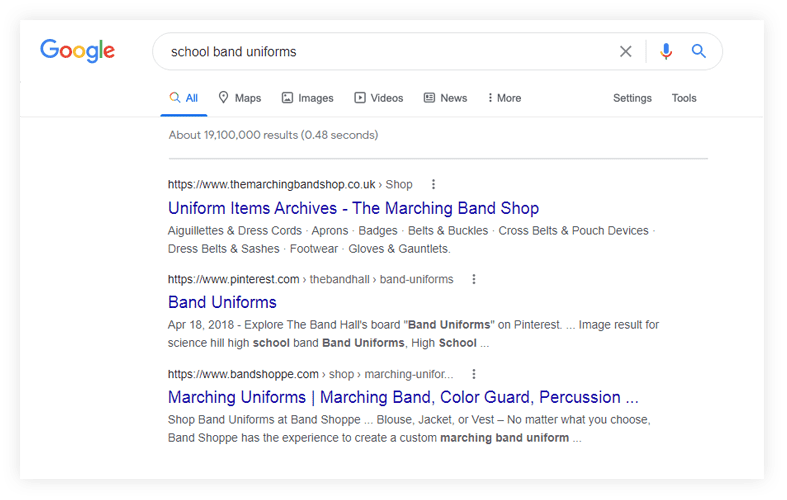The width and height of the screenshot is (787, 500).
Task: Open three-dot menu beside Pinterest result
Action: (474, 279)
